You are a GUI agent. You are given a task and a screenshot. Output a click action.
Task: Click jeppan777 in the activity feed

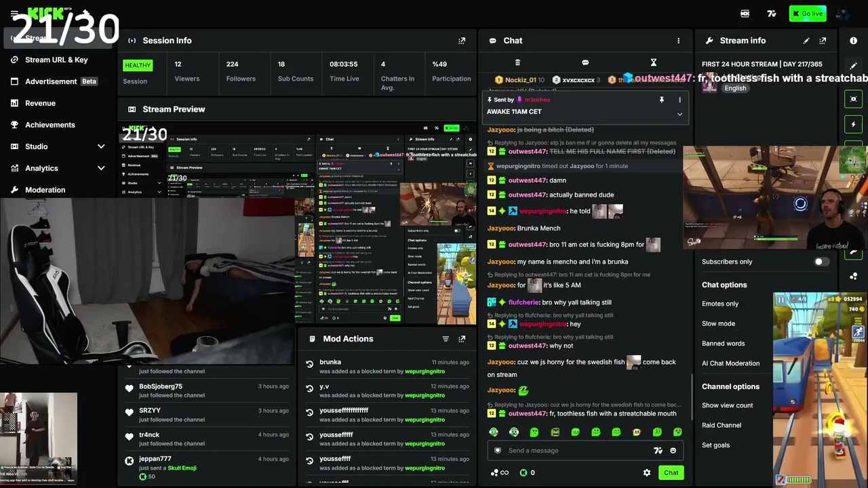point(155,459)
